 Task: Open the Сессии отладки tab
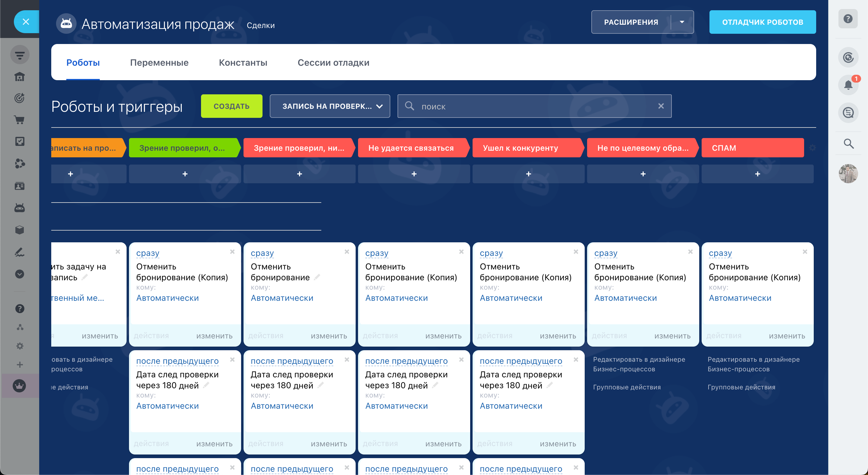coord(333,63)
